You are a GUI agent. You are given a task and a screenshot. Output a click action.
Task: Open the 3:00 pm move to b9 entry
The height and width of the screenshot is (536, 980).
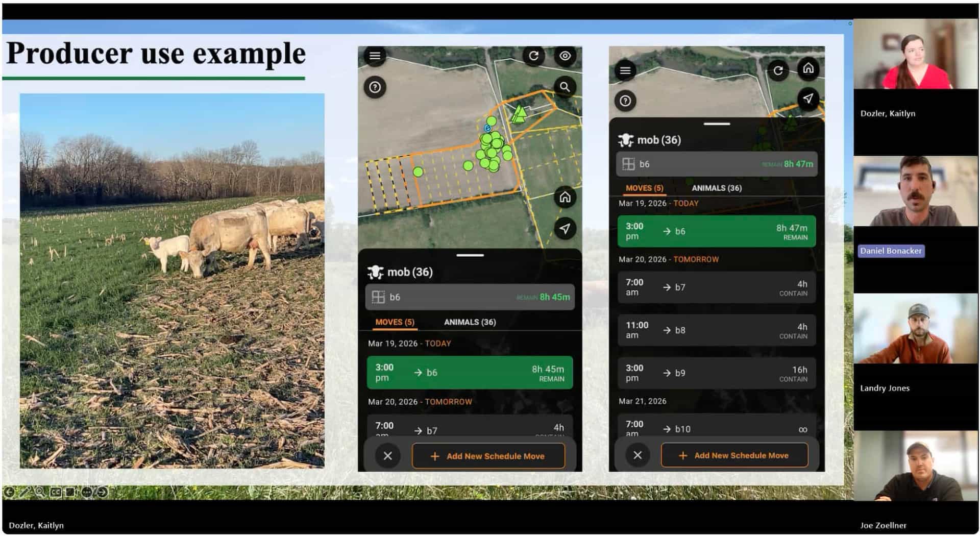click(x=716, y=373)
